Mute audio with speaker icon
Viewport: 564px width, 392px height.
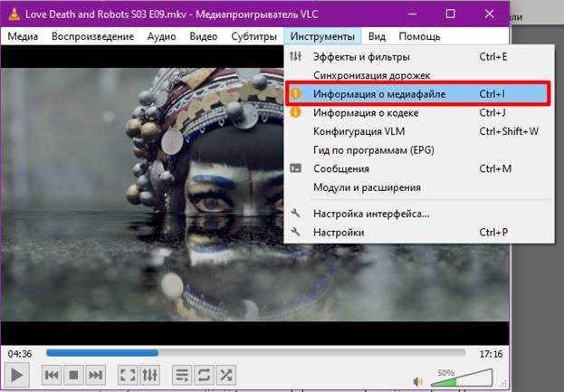coord(418,381)
